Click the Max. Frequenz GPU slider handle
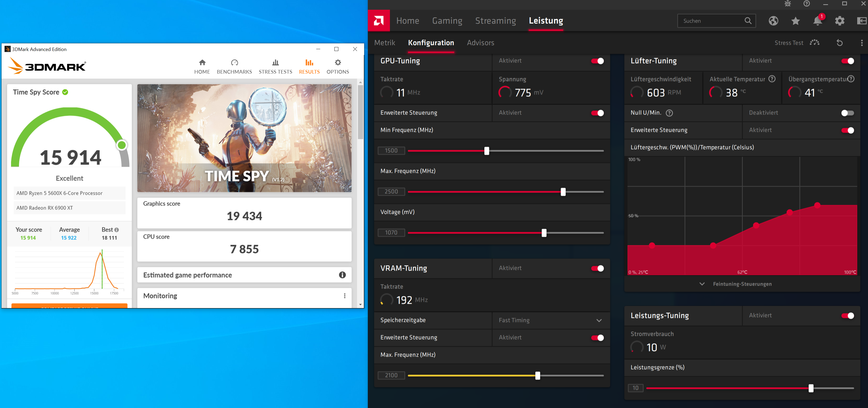Viewport: 868px width, 408px height. coord(563,192)
